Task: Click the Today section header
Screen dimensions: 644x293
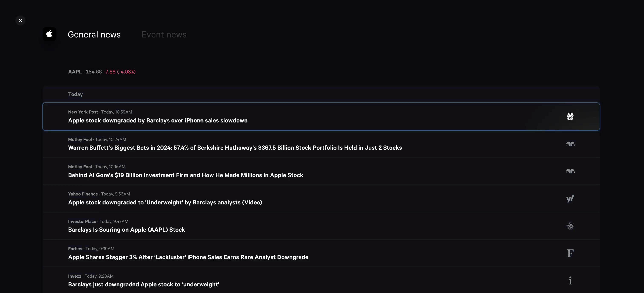Action: (x=75, y=94)
